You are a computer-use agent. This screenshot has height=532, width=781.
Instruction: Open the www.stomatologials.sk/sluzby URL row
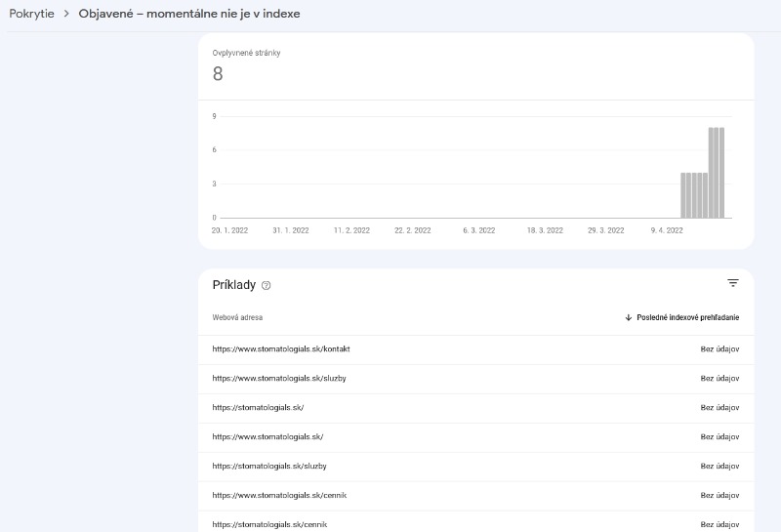pos(279,378)
